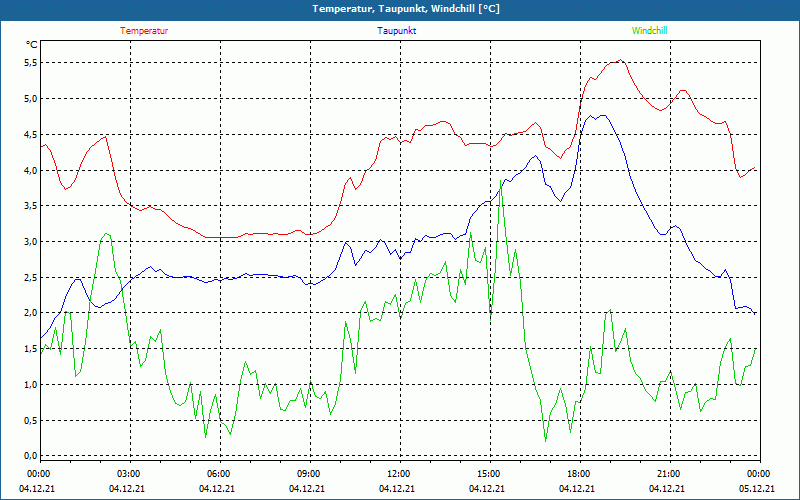This screenshot has width=800, height=500.
Task: Click the 06:00 time axis label
Action: [x=220, y=474]
